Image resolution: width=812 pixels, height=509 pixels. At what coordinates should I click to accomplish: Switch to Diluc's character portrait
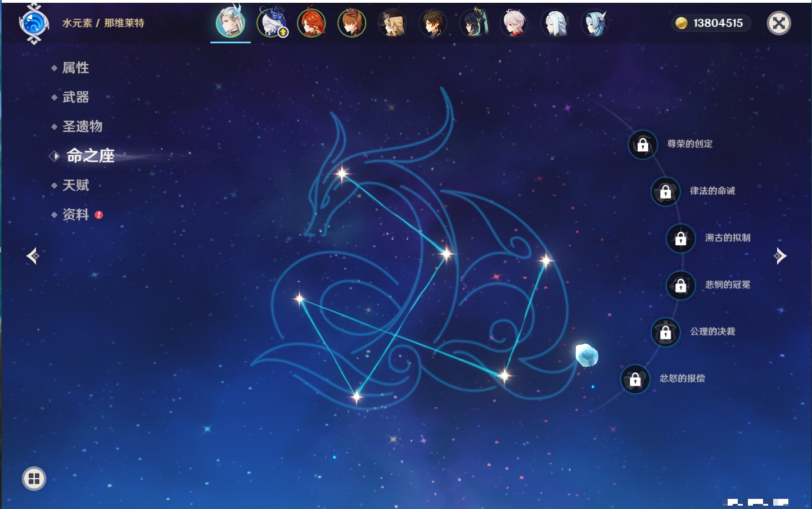[312, 24]
